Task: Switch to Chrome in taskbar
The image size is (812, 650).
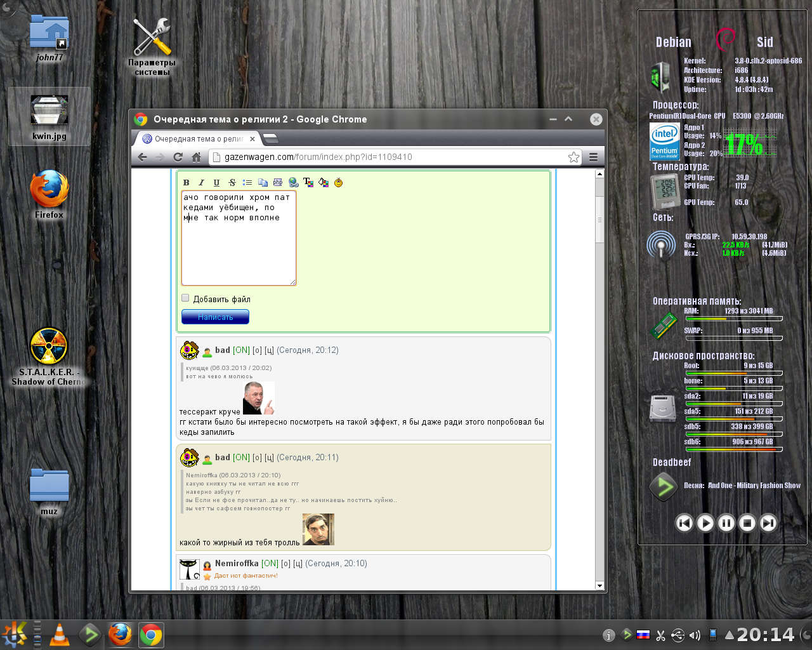Action: [151, 634]
